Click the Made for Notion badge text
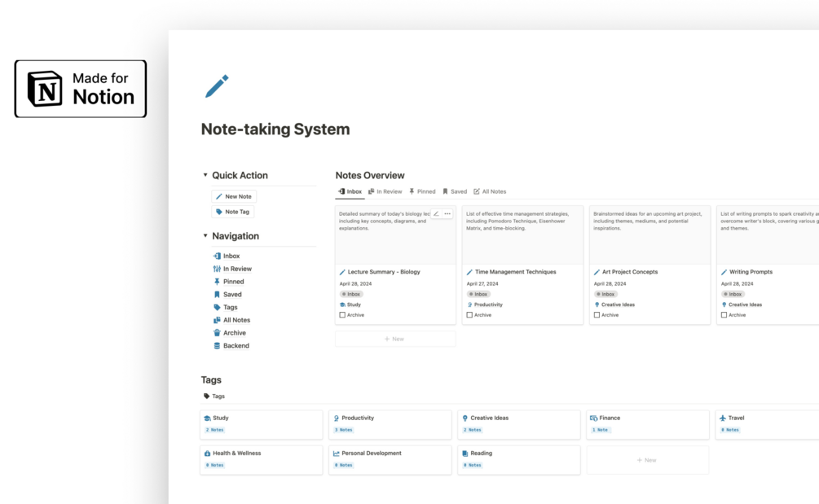 point(103,90)
